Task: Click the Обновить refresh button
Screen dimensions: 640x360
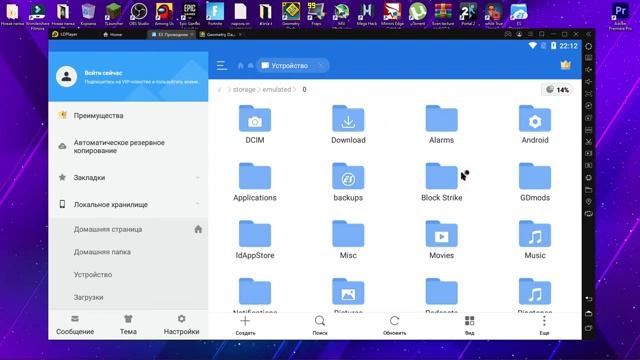Action: (x=394, y=325)
